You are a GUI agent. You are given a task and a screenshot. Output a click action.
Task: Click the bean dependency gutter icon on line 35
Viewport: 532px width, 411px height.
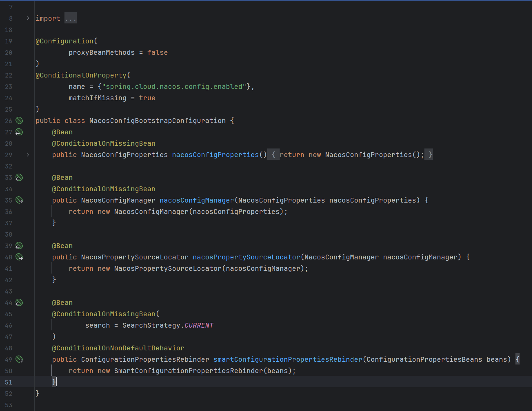pos(19,200)
